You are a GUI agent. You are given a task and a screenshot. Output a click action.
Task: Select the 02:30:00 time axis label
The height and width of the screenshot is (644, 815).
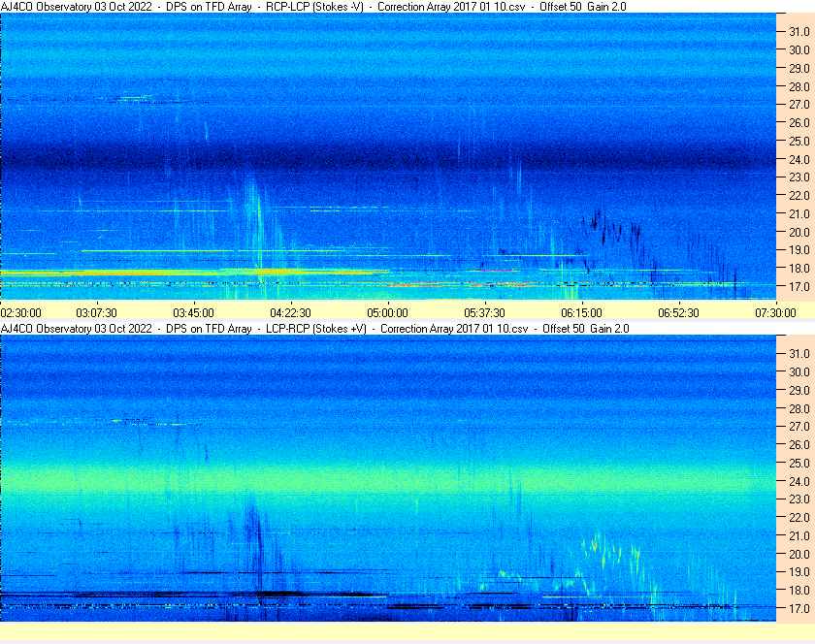click(x=20, y=313)
